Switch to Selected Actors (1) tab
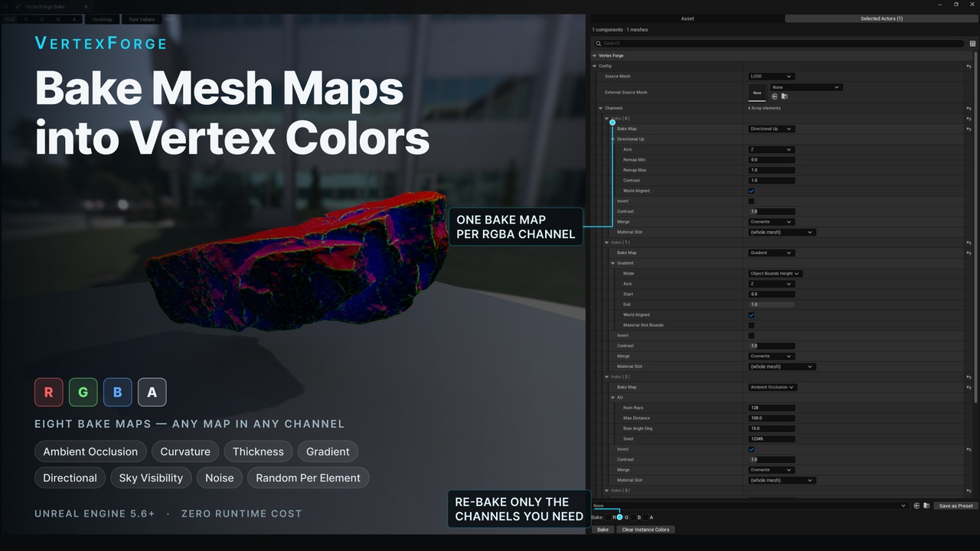 [x=881, y=18]
